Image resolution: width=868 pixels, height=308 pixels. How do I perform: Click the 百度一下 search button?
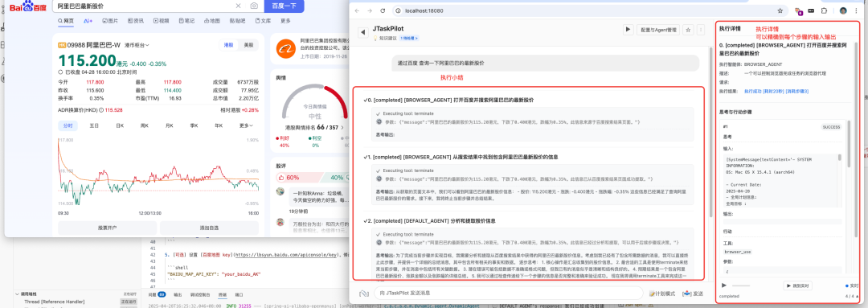tap(285, 6)
